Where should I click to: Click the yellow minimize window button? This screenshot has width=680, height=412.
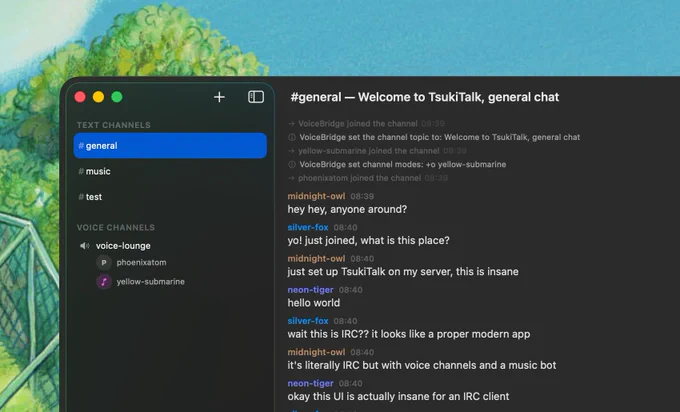pyautogui.click(x=98, y=97)
